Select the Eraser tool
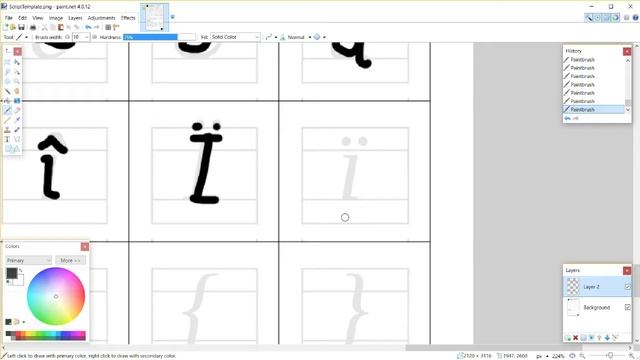This screenshot has width=640, height=360. 17,110
